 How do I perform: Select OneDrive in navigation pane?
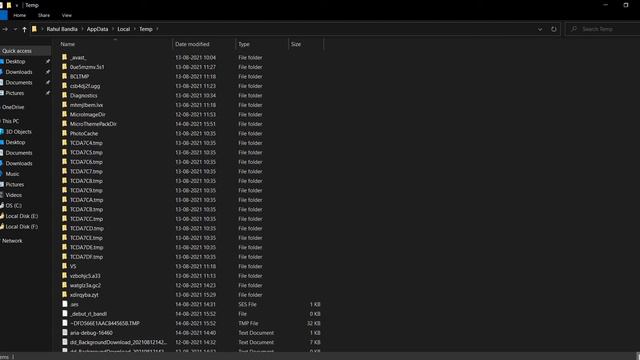click(13, 107)
